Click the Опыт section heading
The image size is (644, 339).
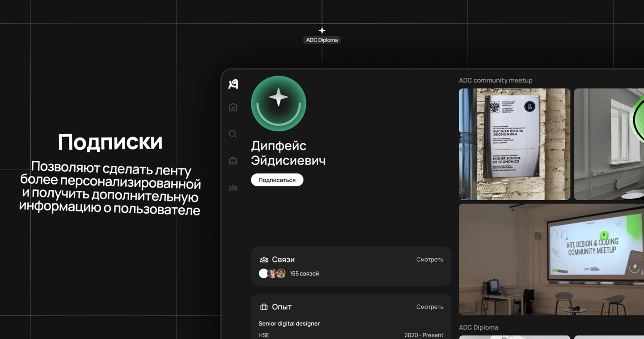pyautogui.click(x=282, y=307)
